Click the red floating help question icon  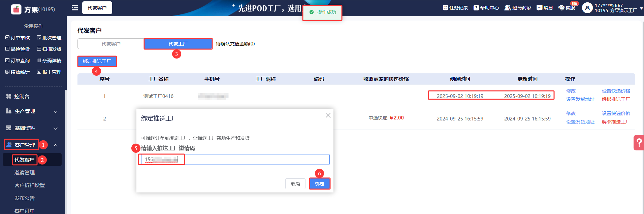[638, 143]
